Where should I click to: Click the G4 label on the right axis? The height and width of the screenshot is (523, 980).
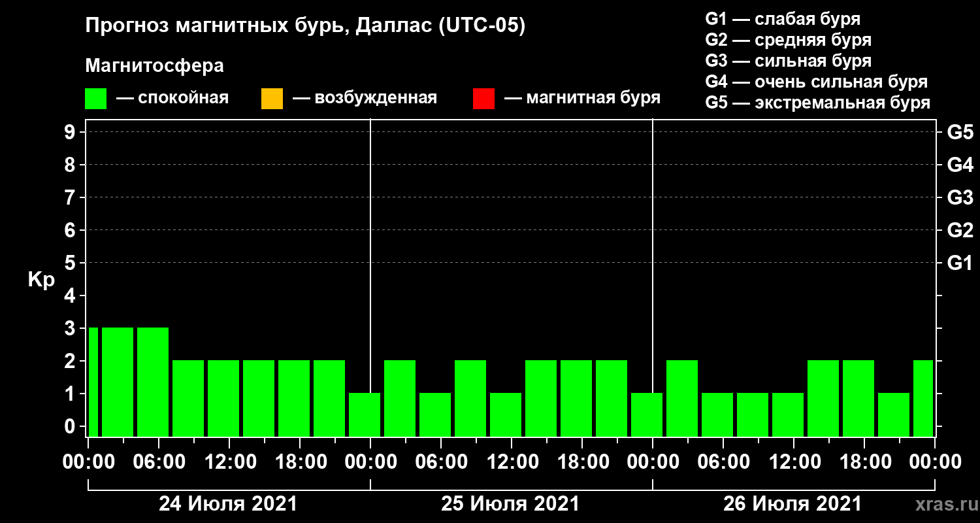(x=960, y=165)
